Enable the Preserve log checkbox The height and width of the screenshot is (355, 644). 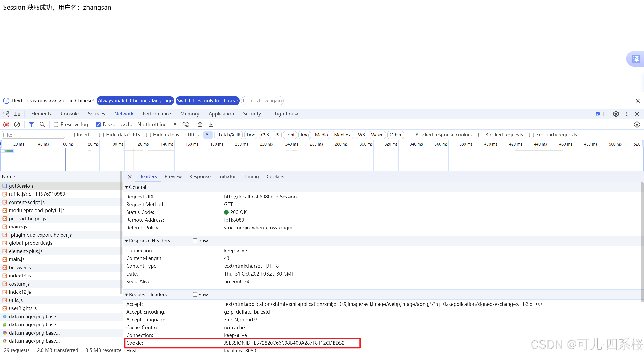(x=56, y=125)
